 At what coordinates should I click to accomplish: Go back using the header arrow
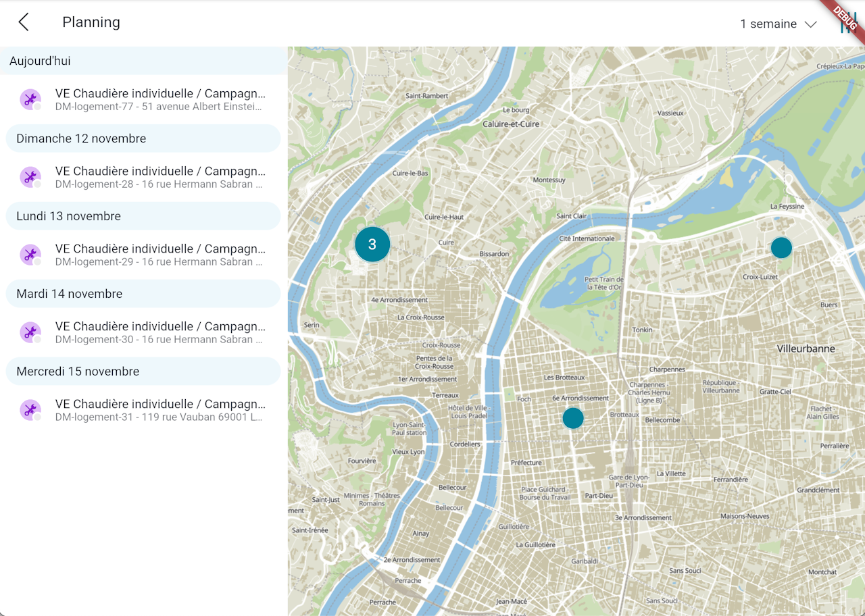click(x=24, y=22)
